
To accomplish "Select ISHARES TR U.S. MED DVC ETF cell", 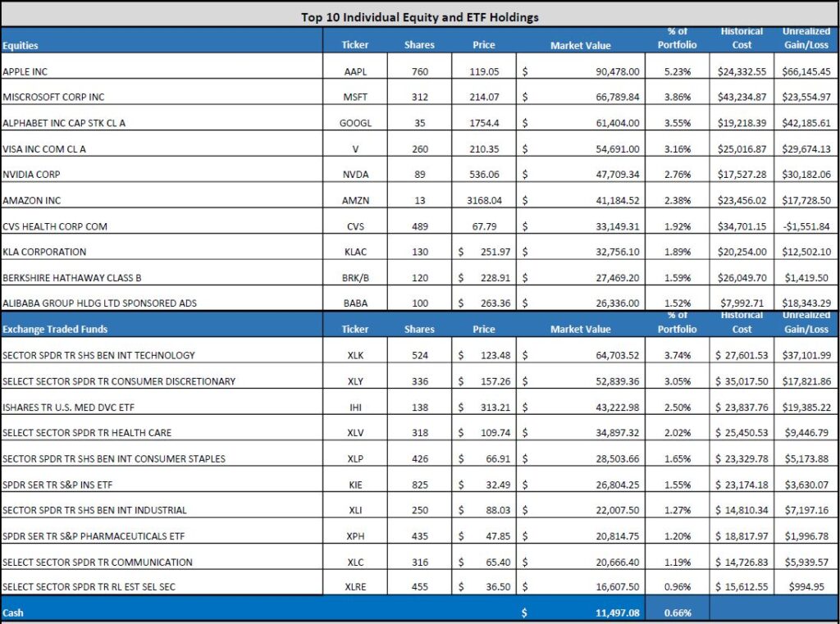I will 162,402.
